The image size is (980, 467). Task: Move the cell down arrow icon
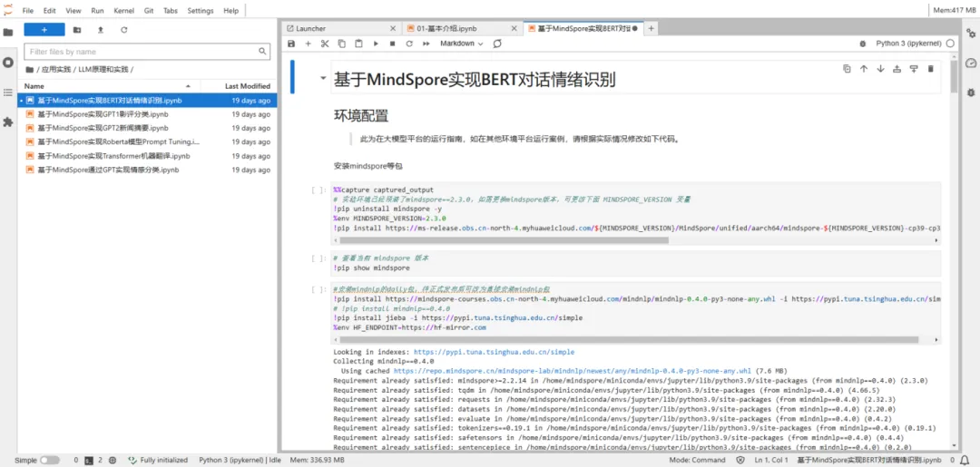[880, 69]
